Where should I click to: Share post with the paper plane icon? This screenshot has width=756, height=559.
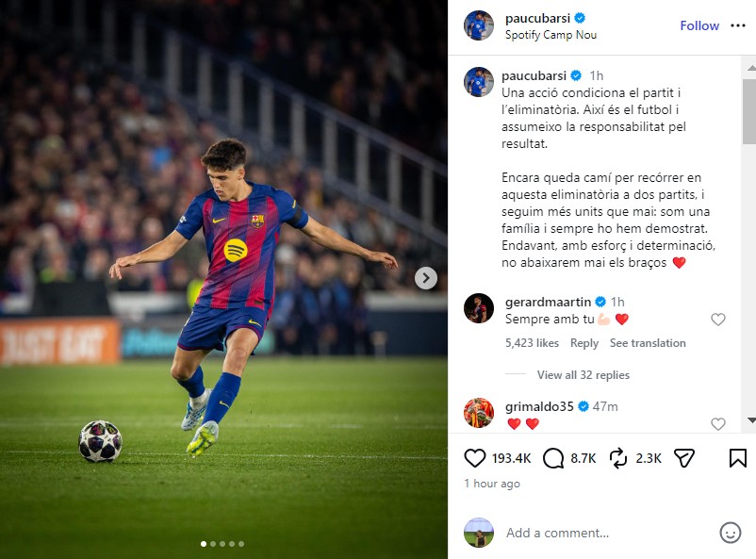tap(684, 458)
